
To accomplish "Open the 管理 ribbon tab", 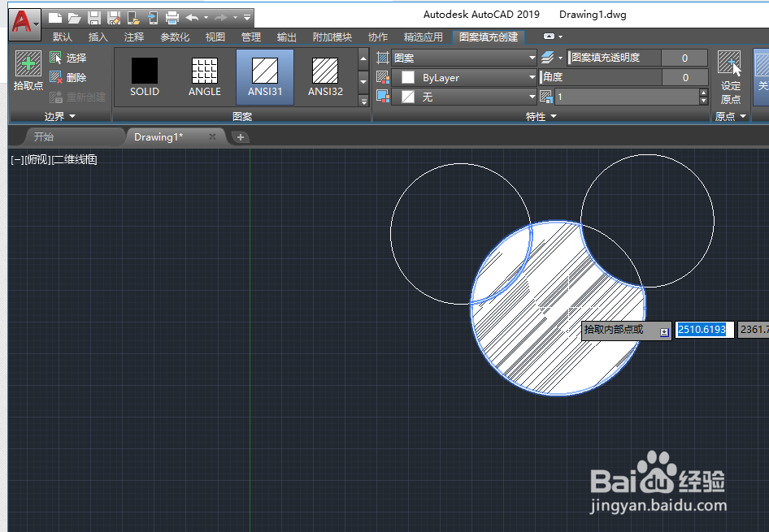I will point(250,37).
